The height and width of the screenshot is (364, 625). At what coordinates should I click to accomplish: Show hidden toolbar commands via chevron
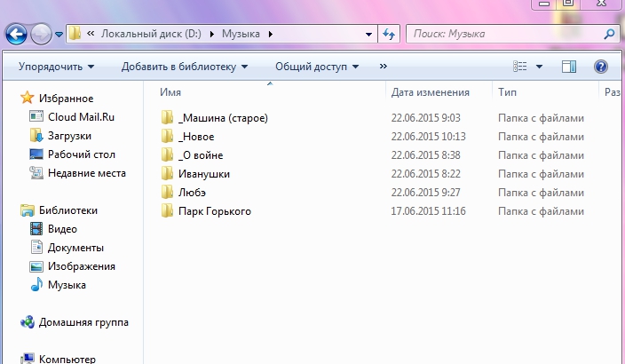pyautogui.click(x=384, y=67)
